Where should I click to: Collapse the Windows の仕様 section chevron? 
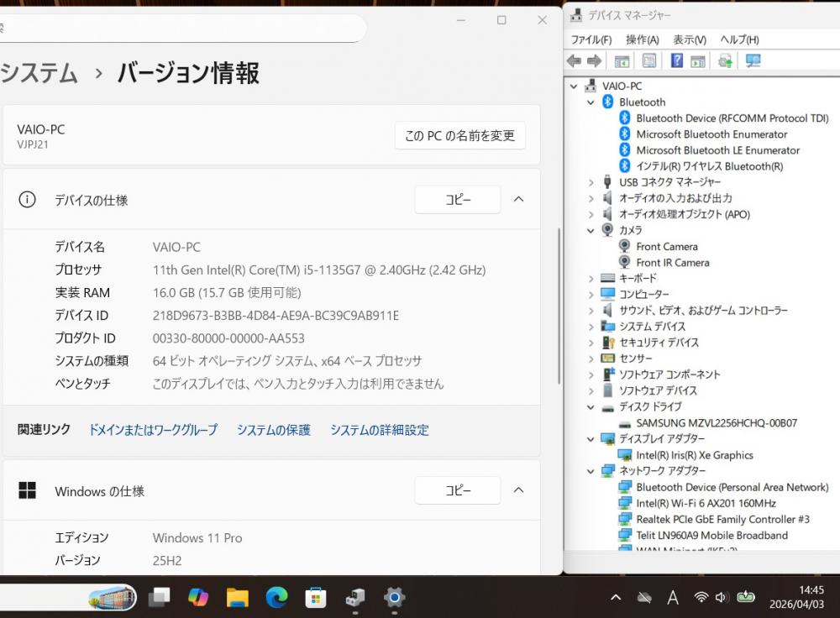(x=518, y=490)
